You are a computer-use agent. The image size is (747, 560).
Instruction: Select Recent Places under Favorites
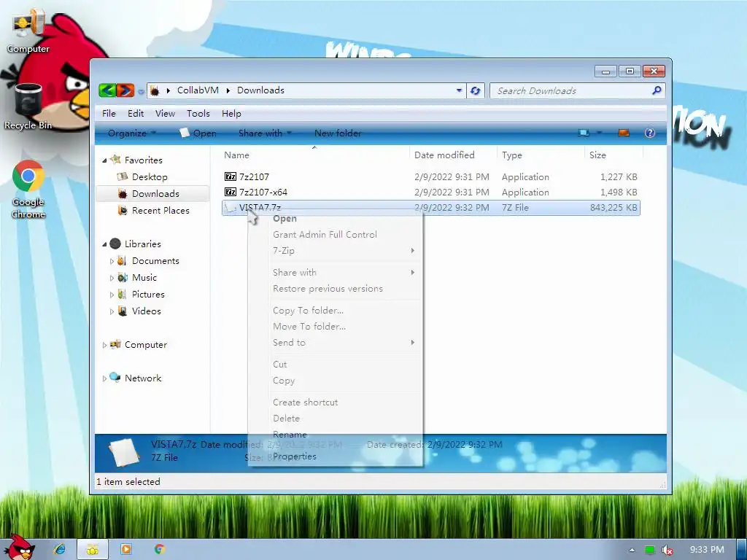(160, 210)
